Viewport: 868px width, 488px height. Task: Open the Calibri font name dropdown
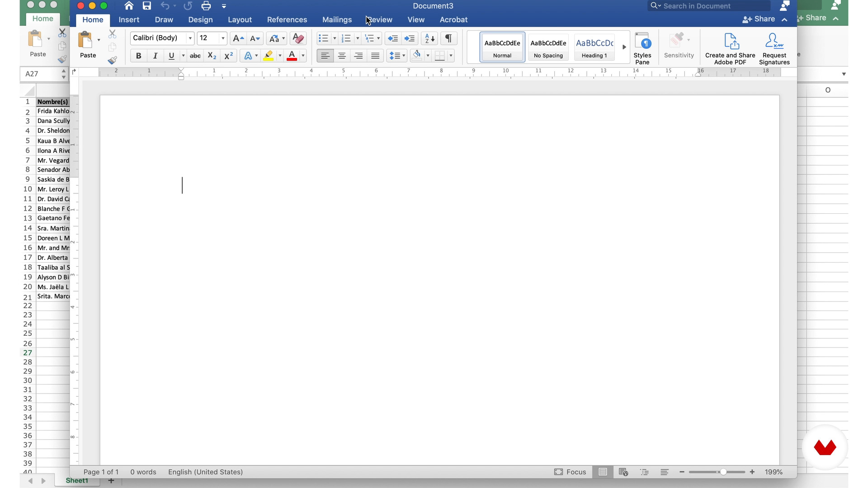coord(190,38)
